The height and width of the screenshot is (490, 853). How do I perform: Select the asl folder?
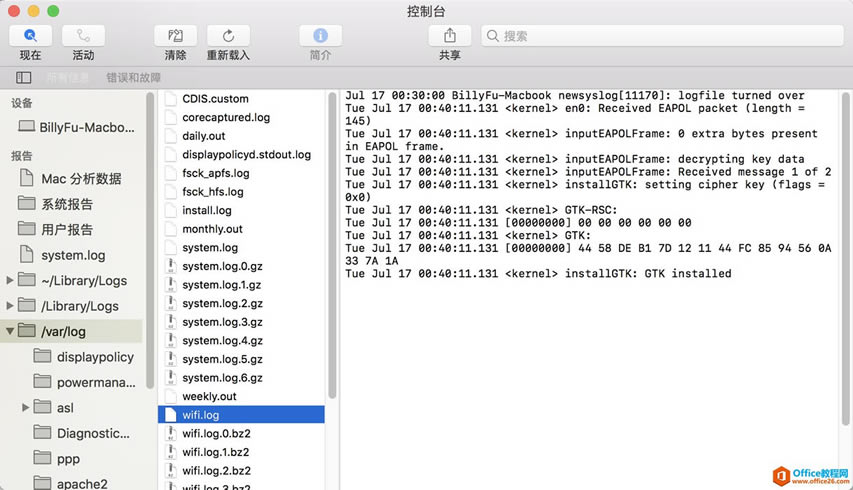coord(54,407)
